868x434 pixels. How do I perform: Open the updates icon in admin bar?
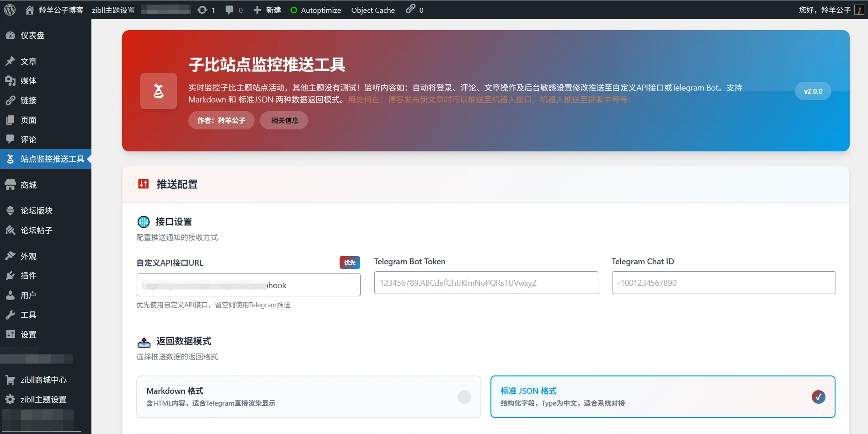pos(202,10)
